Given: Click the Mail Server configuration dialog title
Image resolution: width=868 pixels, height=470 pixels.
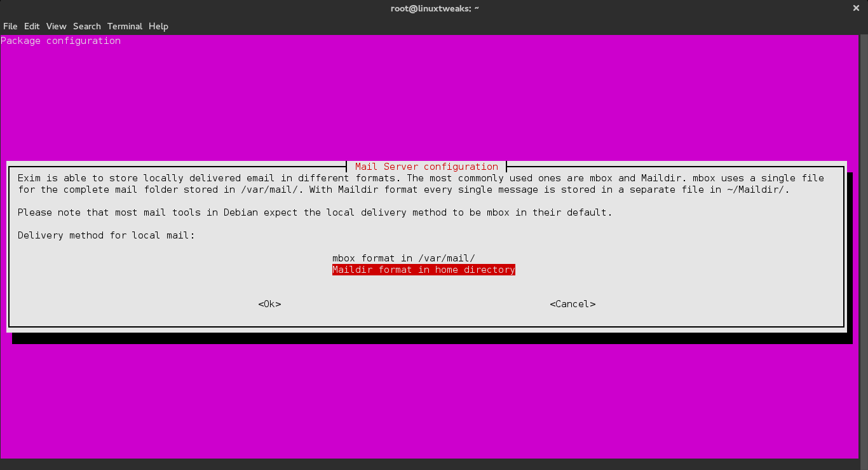Looking at the screenshot, I should (x=426, y=167).
